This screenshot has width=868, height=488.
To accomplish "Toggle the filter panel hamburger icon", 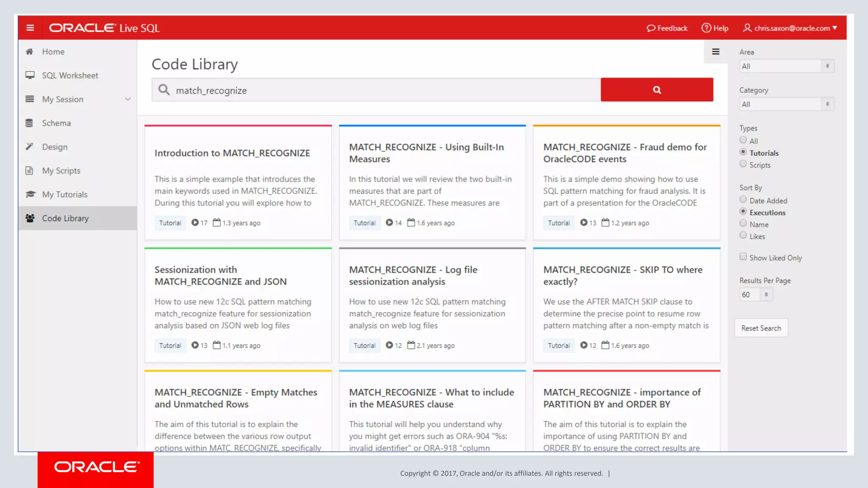I will [715, 52].
